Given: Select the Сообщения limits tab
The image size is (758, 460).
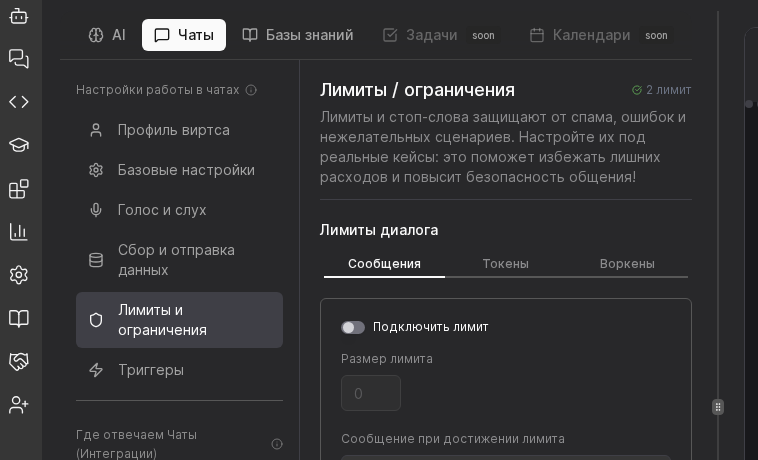Looking at the screenshot, I should tap(384, 264).
